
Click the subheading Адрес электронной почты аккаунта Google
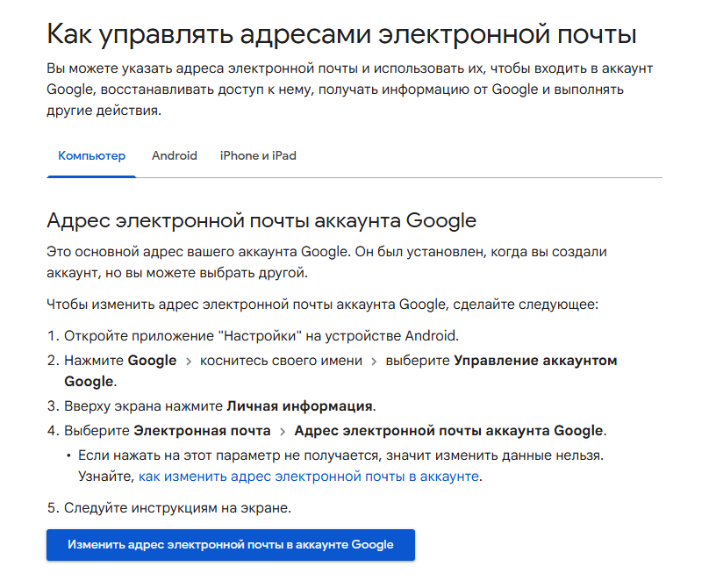(x=261, y=219)
